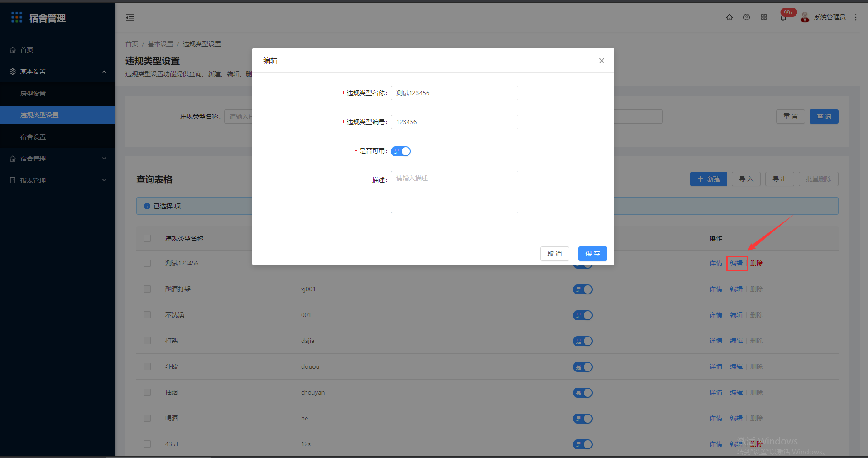Click the info icon in 已选择 alert
The width and height of the screenshot is (868, 458).
click(x=147, y=206)
